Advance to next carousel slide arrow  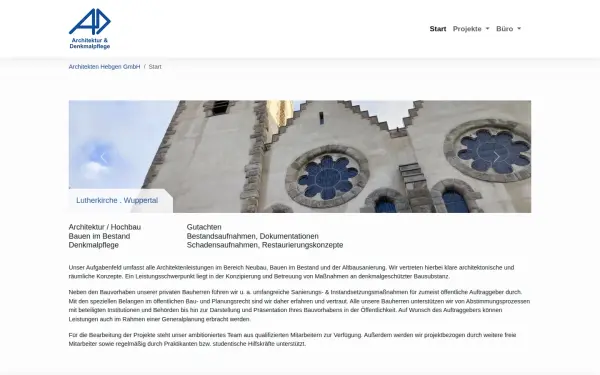[496, 157]
